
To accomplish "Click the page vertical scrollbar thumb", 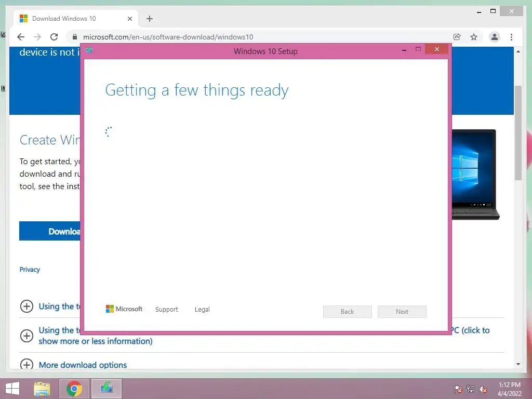I will (518, 133).
